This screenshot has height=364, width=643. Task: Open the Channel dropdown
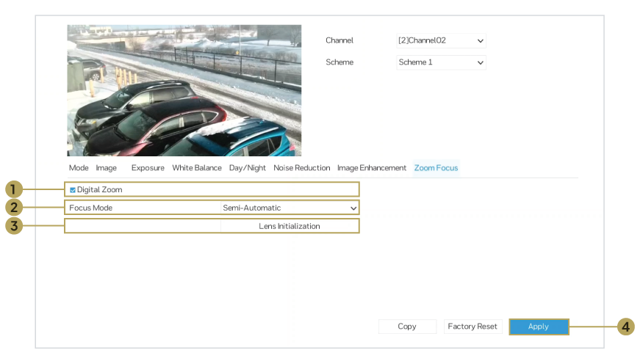(x=441, y=40)
